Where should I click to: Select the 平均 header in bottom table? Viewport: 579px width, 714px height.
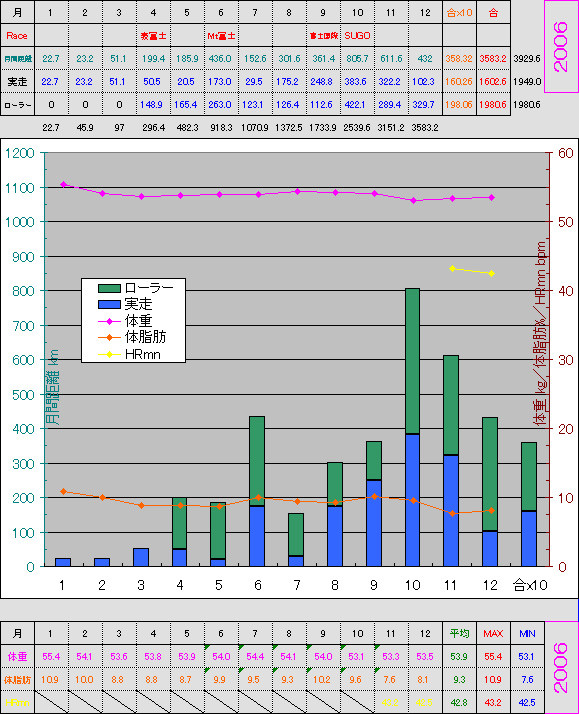pos(459,633)
